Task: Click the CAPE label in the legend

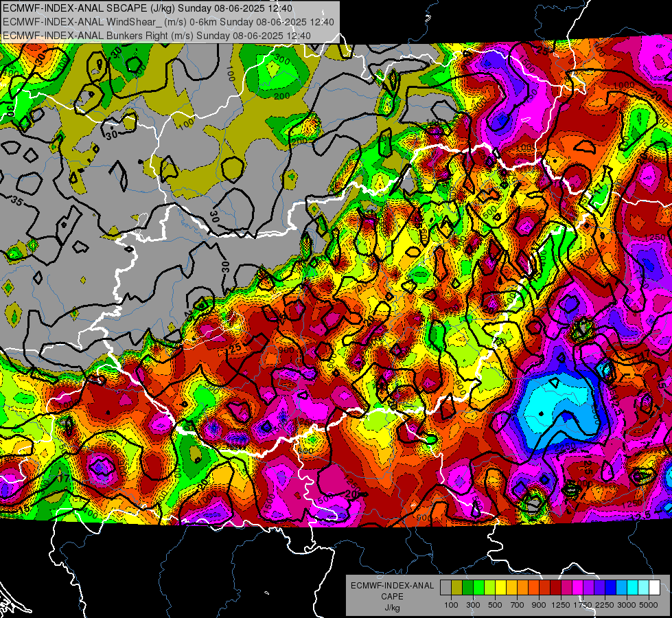Action: click(x=392, y=597)
